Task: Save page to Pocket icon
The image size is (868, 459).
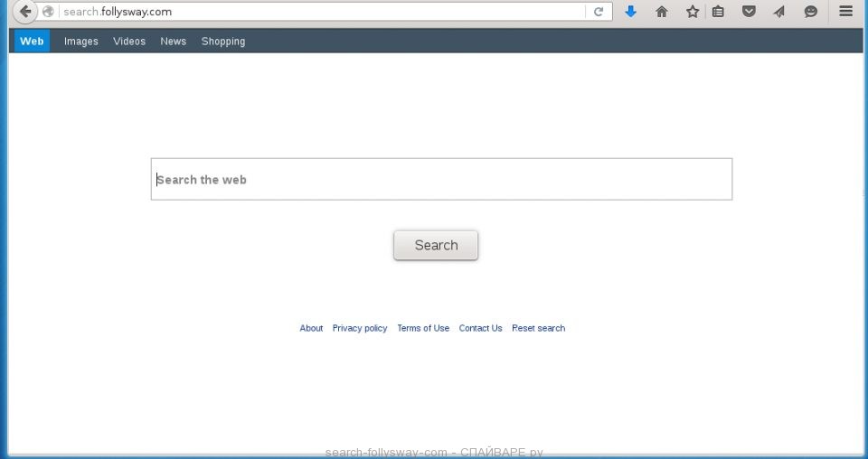Action: pos(749,12)
